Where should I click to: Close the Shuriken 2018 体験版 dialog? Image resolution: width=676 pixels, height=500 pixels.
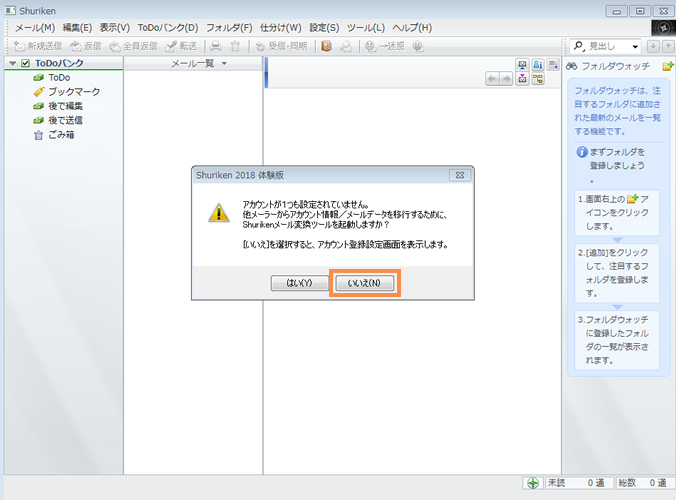pos(459,174)
